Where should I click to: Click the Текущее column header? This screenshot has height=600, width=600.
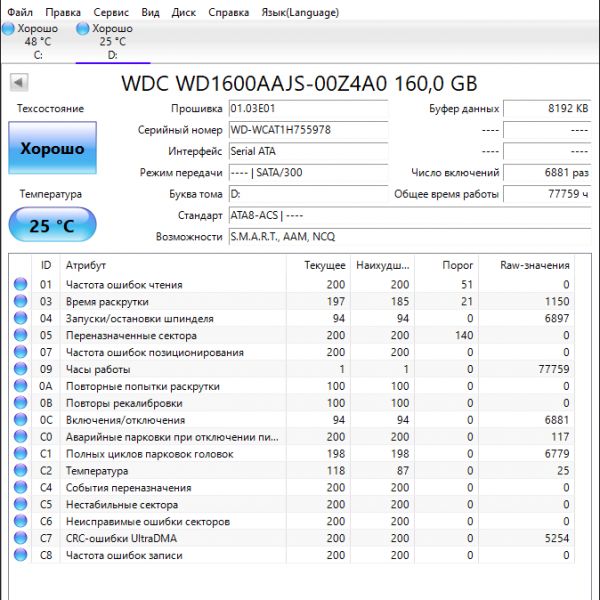coord(318,265)
